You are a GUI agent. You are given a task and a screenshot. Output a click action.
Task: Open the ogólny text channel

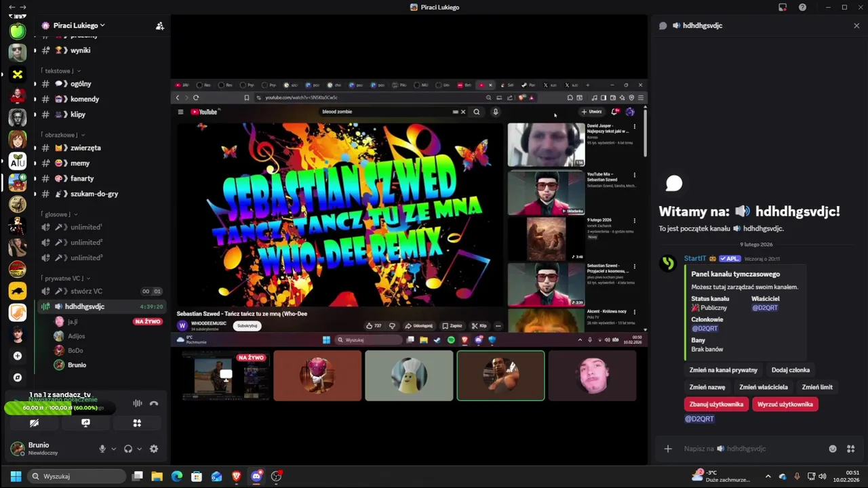pyautogui.click(x=100, y=84)
